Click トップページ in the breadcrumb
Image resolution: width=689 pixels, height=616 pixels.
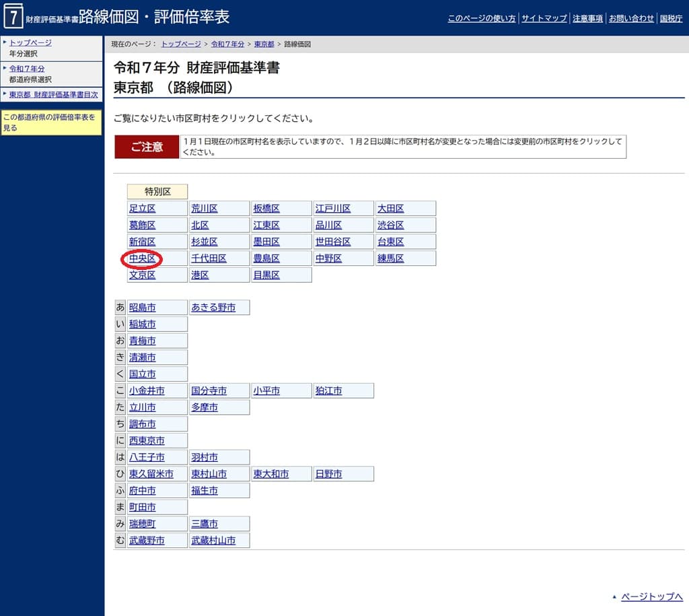pos(181,44)
